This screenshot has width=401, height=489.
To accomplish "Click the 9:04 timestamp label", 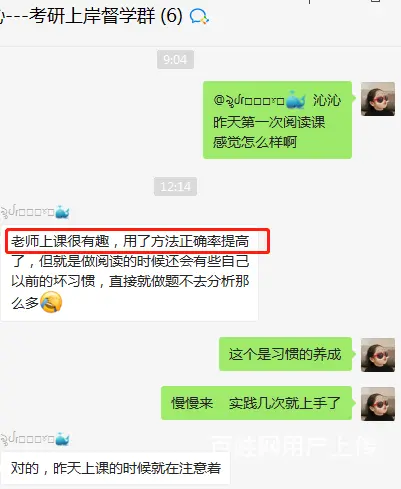I will point(175,60).
